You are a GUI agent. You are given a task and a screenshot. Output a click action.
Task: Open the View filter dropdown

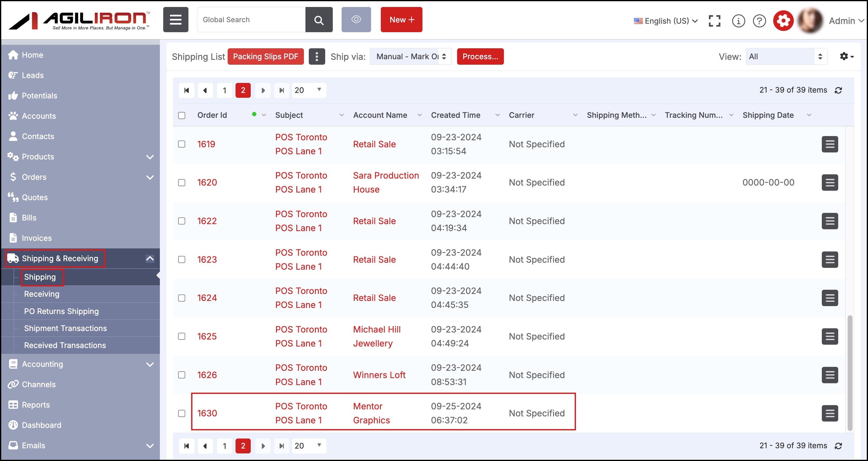[786, 56]
